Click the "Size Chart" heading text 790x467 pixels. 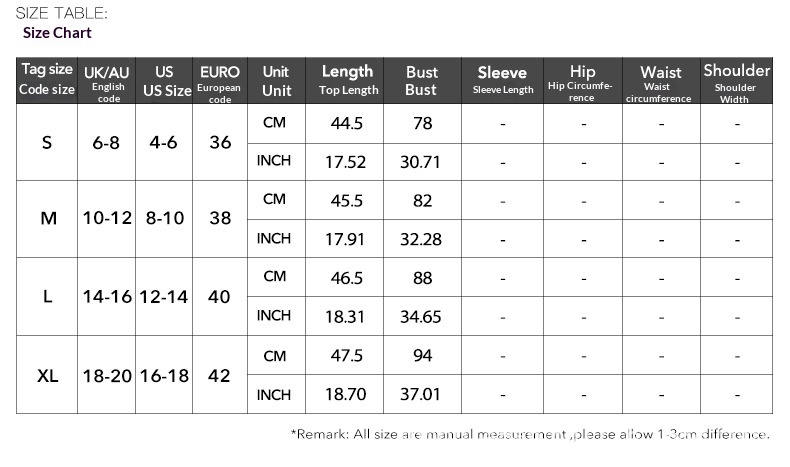[57, 33]
